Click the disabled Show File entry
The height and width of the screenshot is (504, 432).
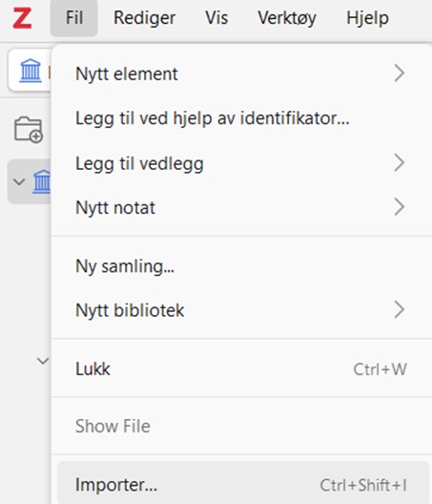click(x=241, y=427)
